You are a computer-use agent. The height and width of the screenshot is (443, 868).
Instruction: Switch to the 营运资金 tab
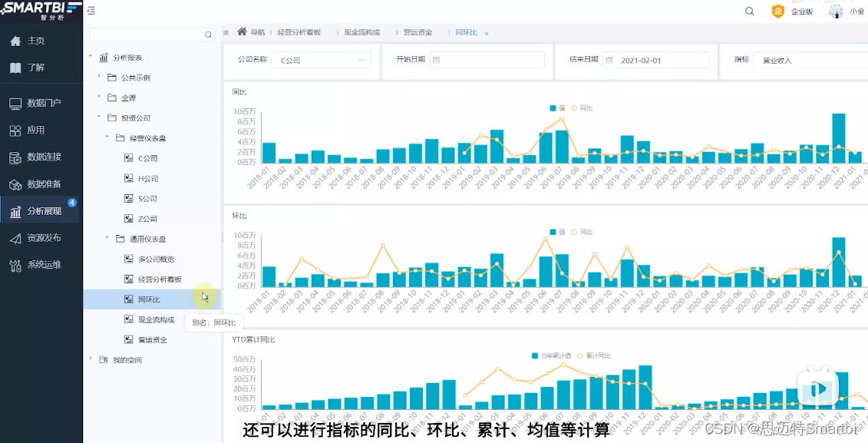[418, 32]
